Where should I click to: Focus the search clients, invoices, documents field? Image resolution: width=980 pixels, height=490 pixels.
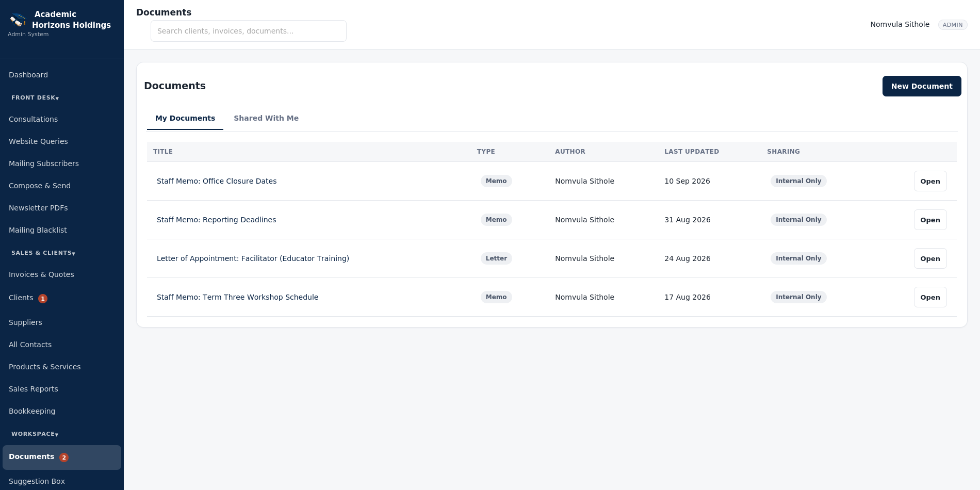(248, 31)
